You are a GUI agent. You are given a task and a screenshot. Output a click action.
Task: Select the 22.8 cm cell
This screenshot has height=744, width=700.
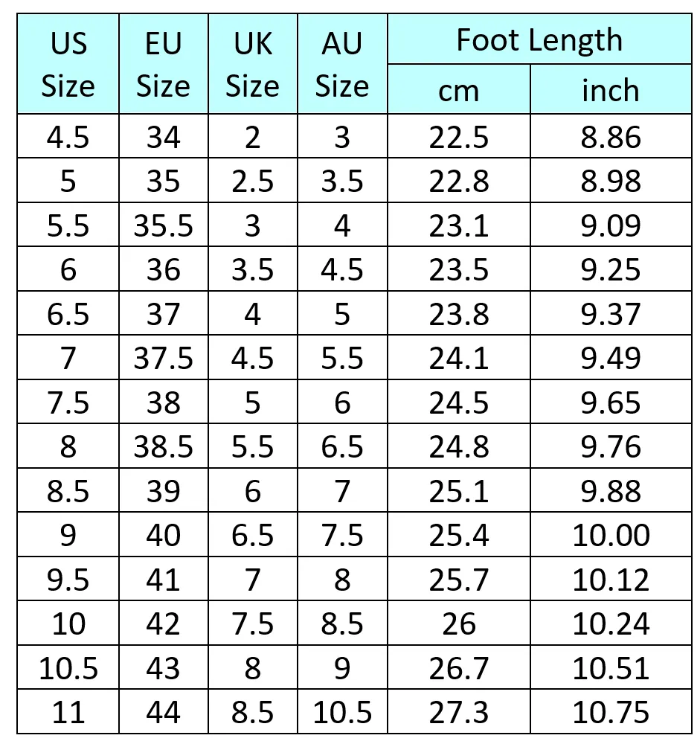(458, 180)
